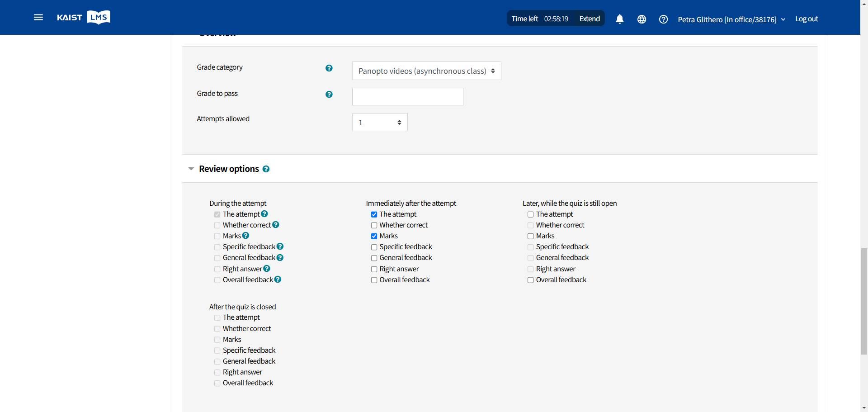Show help for During the attempt 'General feedback'
The width and height of the screenshot is (868, 412).
[x=280, y=257]
